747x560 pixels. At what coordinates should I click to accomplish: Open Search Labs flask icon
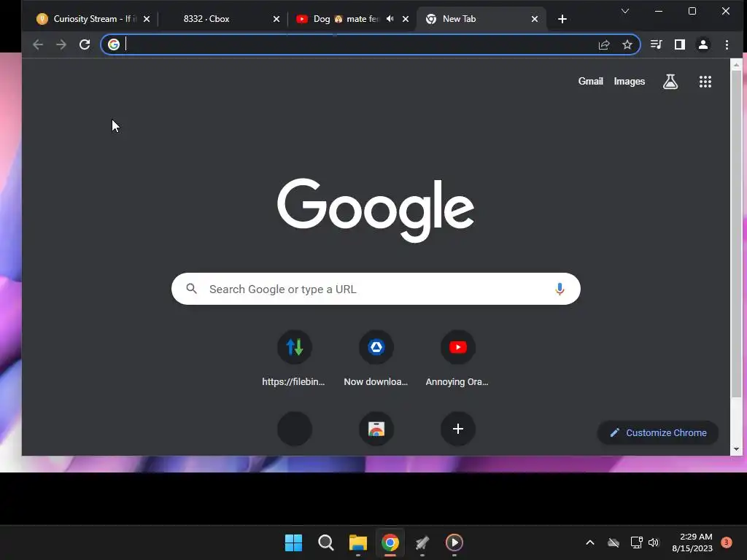(x=670, y=82)
